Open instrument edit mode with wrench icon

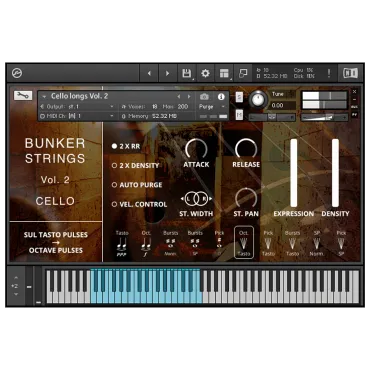point(23,96)
